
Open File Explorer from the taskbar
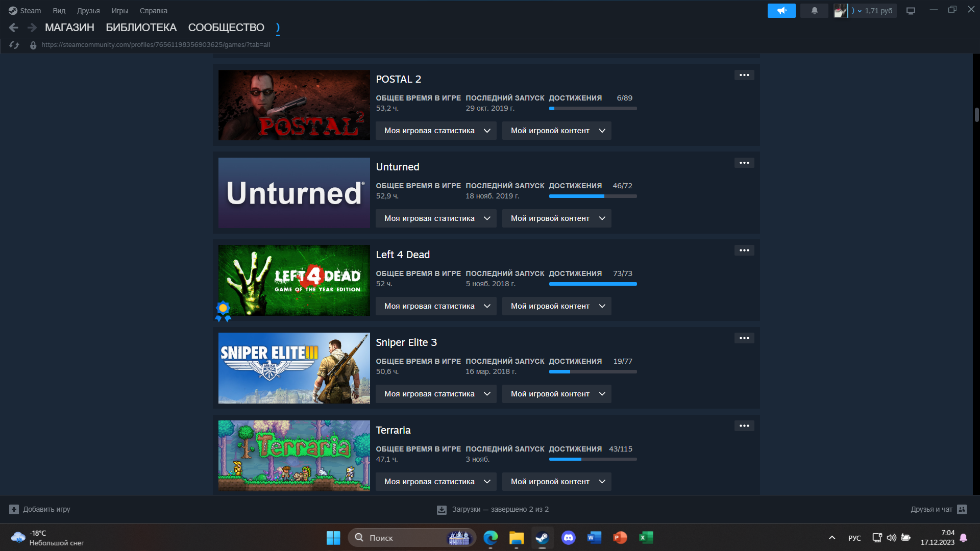click(x=517, y=538)
